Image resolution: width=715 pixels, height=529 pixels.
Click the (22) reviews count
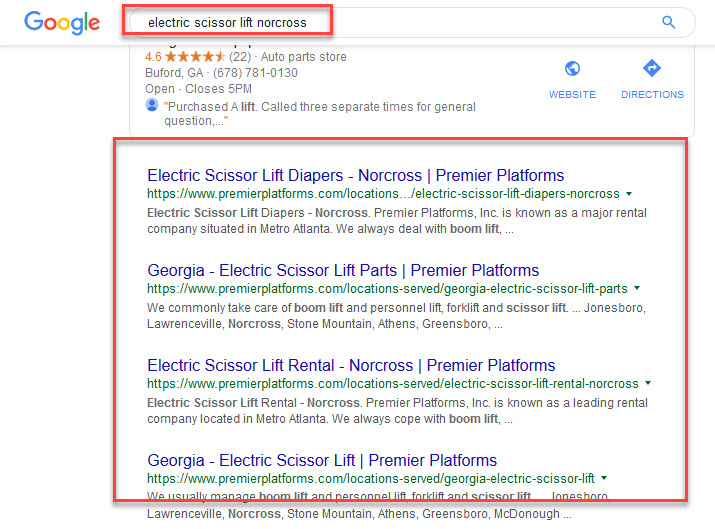[x=240, y=57]
